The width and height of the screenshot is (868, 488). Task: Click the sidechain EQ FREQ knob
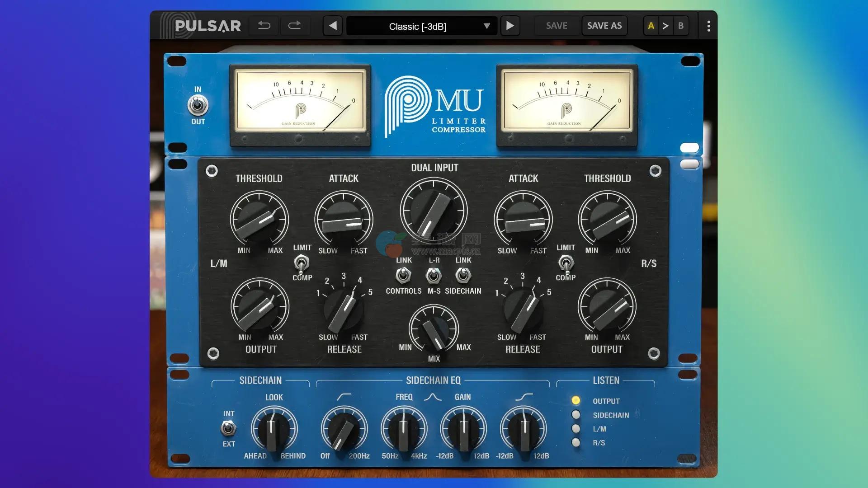(x=404, y=429)
